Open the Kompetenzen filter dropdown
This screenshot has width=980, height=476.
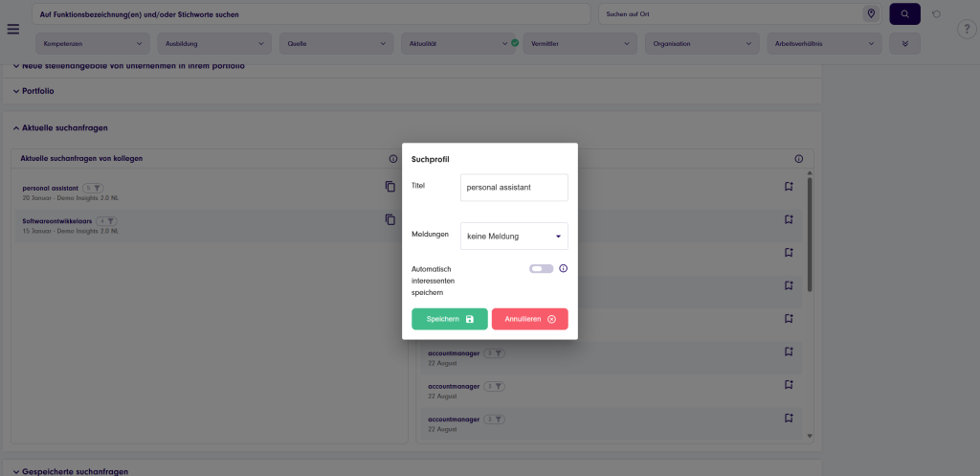[94, 44]
